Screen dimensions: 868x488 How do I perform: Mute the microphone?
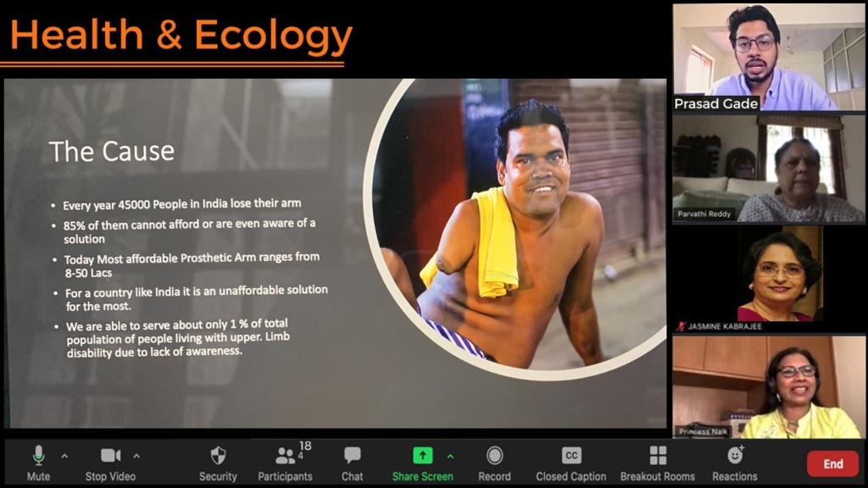[x=38, y=457]
